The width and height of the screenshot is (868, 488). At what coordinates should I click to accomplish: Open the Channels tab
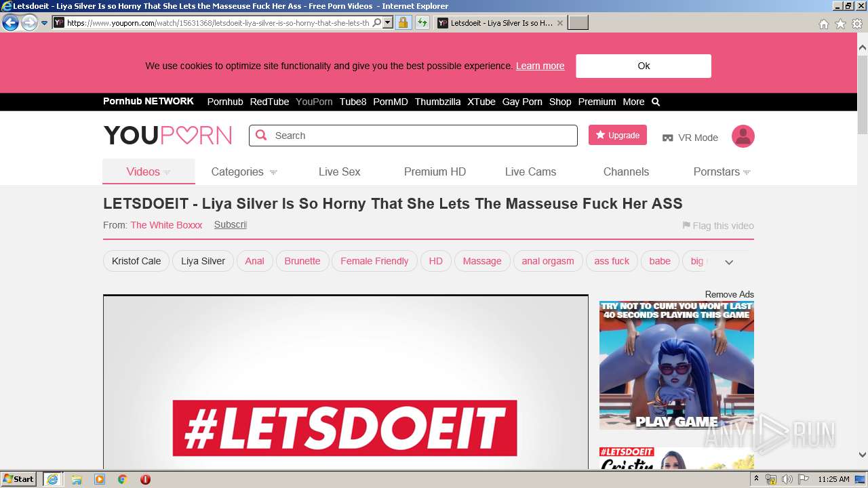point(626,171)
